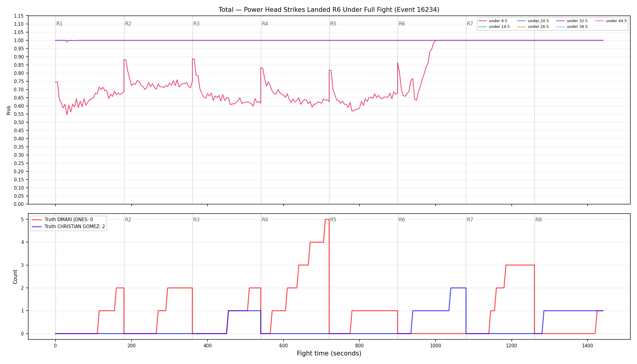This screenshot has width=637, height=364.
Task: Click the 1.00 tick on Prob axis
Action: 19,40
